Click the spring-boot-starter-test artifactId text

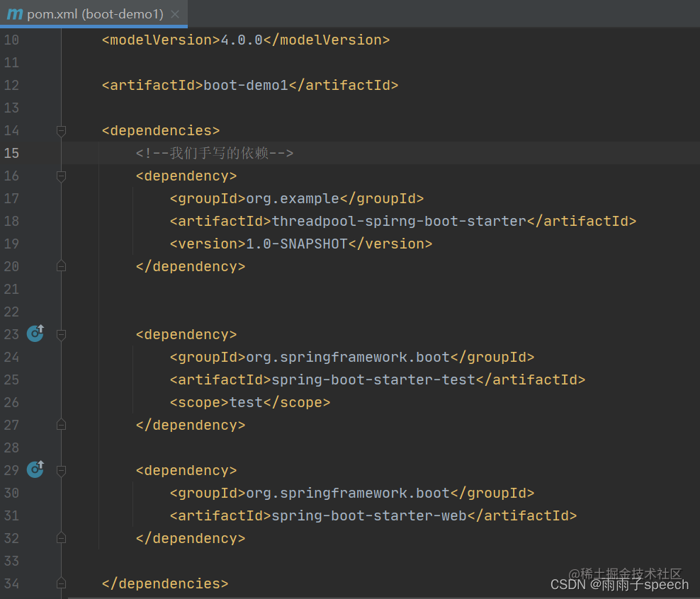tap(373, 380)
